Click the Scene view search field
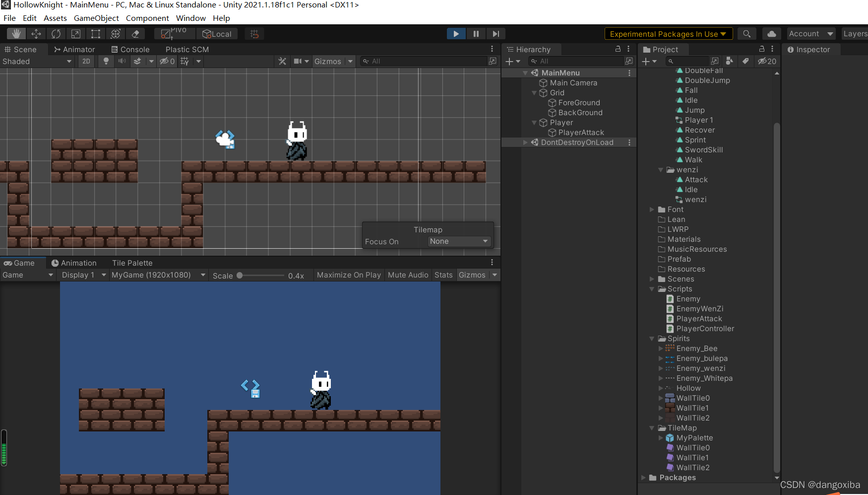The height and width of the screenshot is (495, 868). coord(429,61)
